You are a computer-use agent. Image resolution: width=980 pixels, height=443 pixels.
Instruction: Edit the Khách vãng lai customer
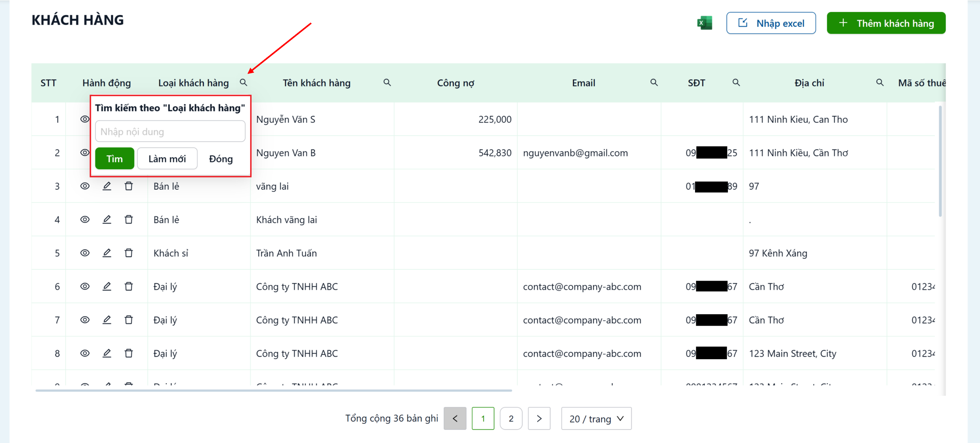107,220
